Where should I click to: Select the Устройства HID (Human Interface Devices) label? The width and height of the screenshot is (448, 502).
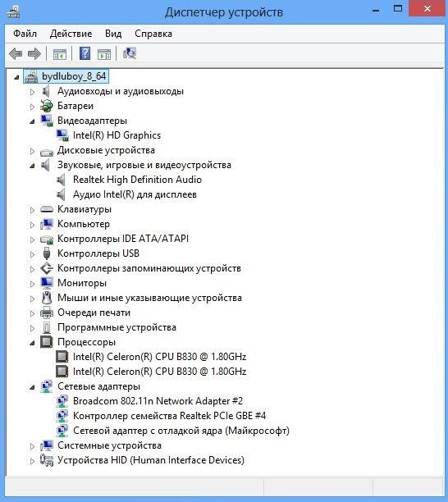(x=151, y=460)
